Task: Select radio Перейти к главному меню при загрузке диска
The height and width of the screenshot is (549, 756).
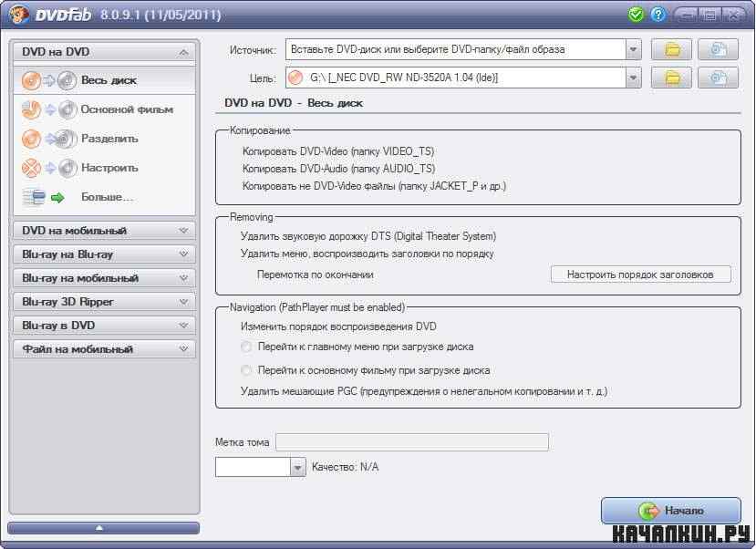Action: pyautogui.click(x=246, y=347)
